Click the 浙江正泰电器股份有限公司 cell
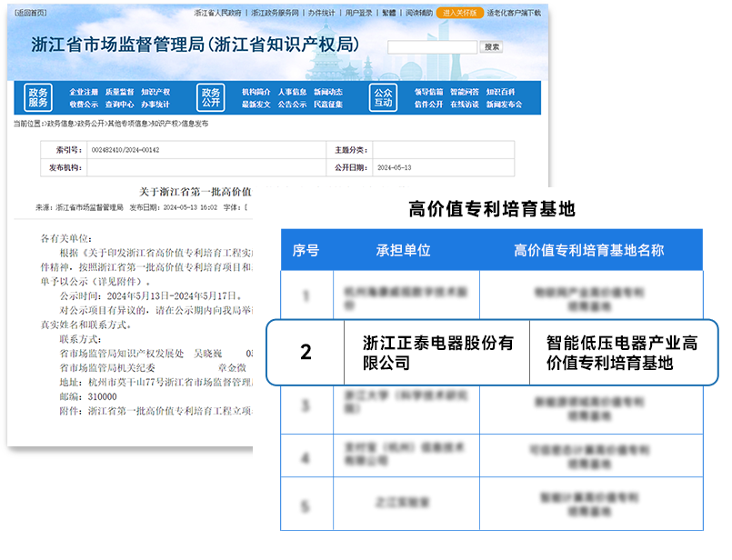The height and width of the screenshot is (560, 732). [x=437, y=353]
